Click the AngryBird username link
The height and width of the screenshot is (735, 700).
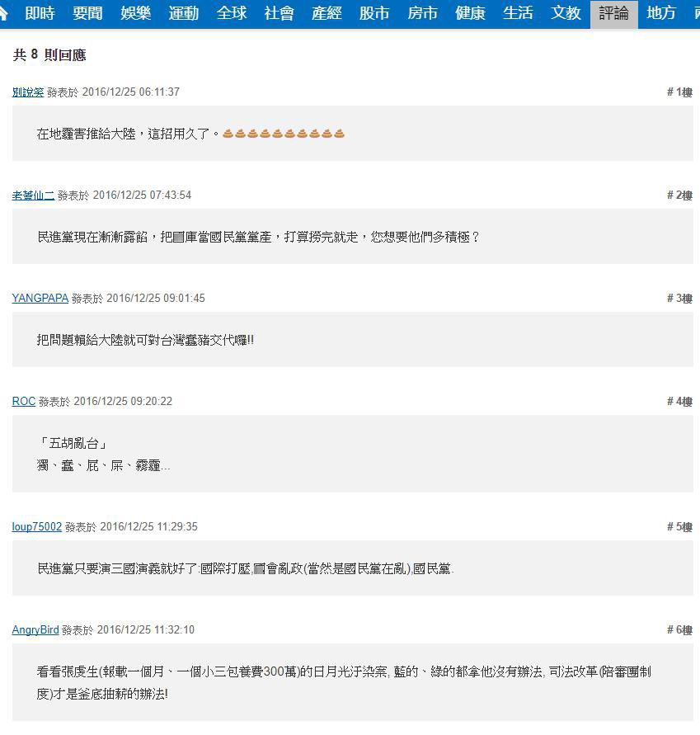(35, 630)
